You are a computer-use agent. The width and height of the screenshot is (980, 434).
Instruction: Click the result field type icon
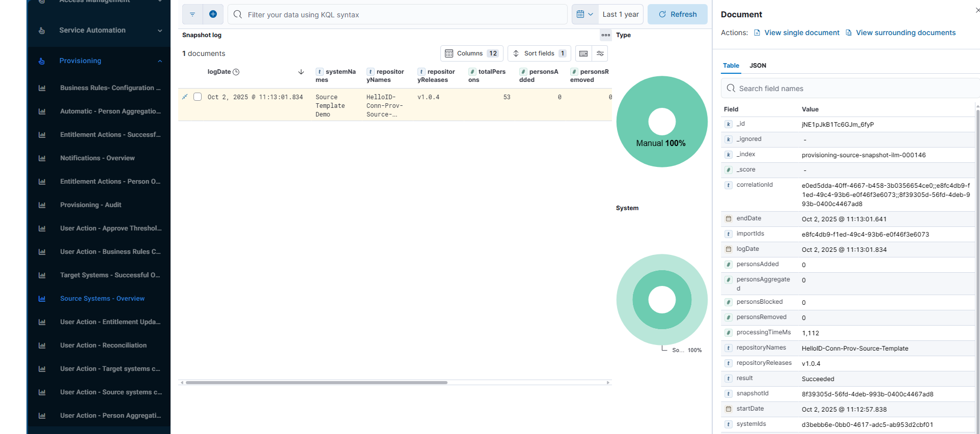point(729,379)
